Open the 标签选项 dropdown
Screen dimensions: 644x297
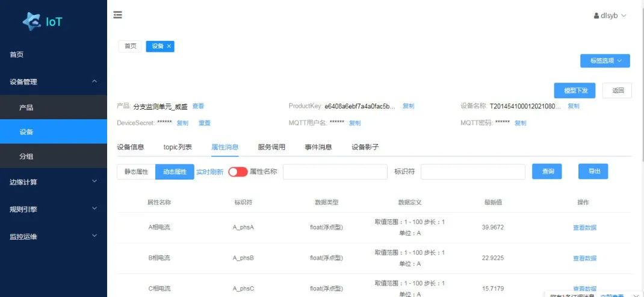[x=605, y=61]
